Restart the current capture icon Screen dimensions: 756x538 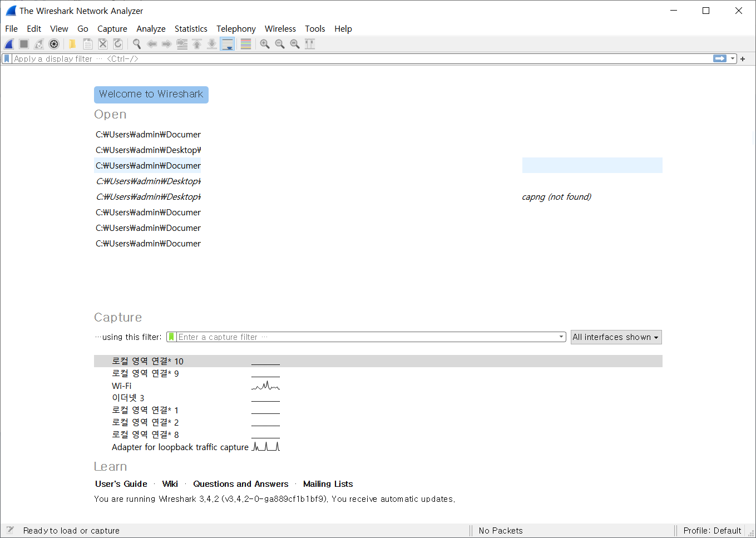click(x=39, y=44)
